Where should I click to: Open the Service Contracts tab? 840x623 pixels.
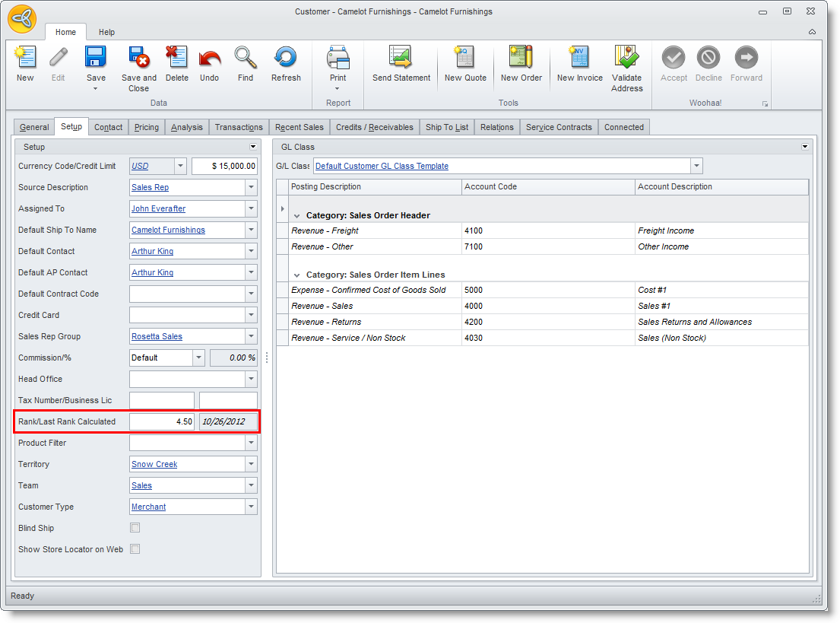tap(559, 127)
